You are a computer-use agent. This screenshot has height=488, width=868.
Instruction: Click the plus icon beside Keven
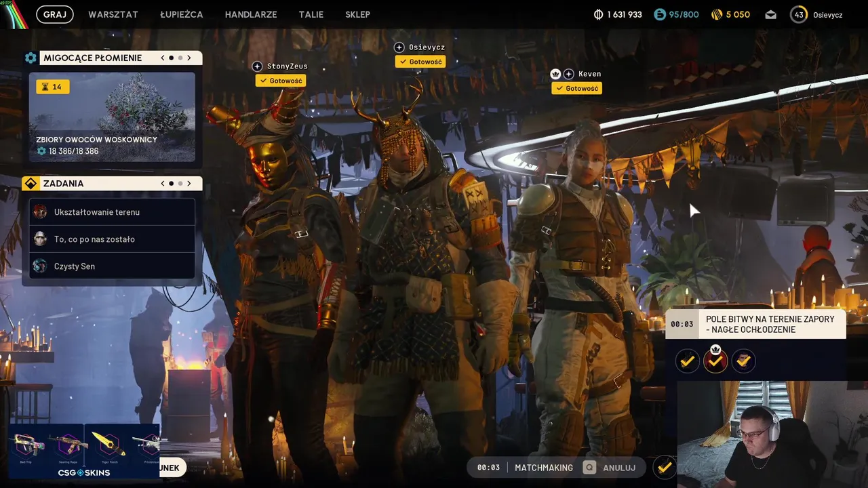tap(568, 74)
